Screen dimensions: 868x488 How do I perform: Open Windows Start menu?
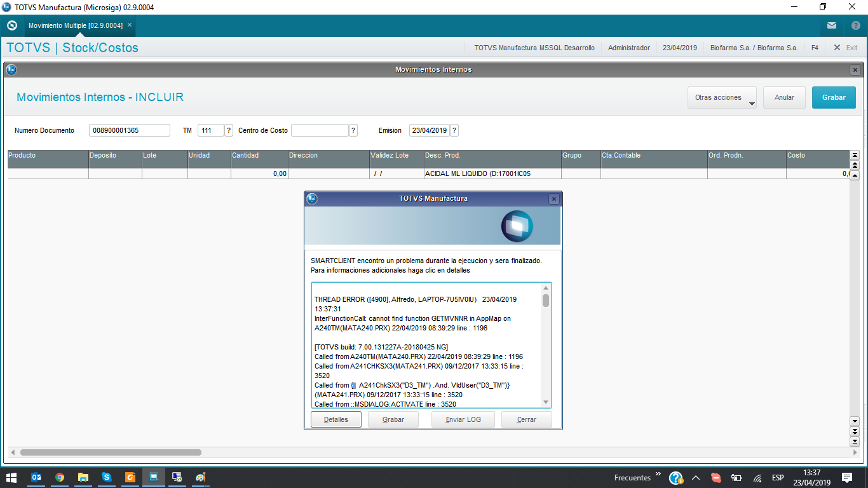pyautogui.click(x=11, y=477)
